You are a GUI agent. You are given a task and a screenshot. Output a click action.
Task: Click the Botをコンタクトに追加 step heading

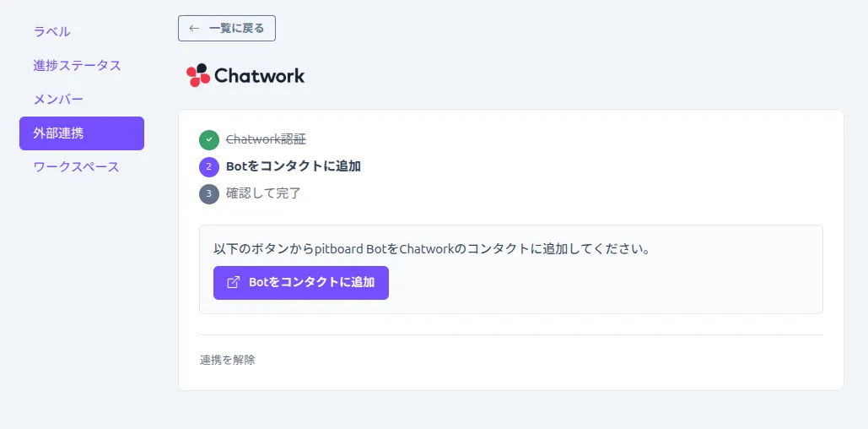294,166
